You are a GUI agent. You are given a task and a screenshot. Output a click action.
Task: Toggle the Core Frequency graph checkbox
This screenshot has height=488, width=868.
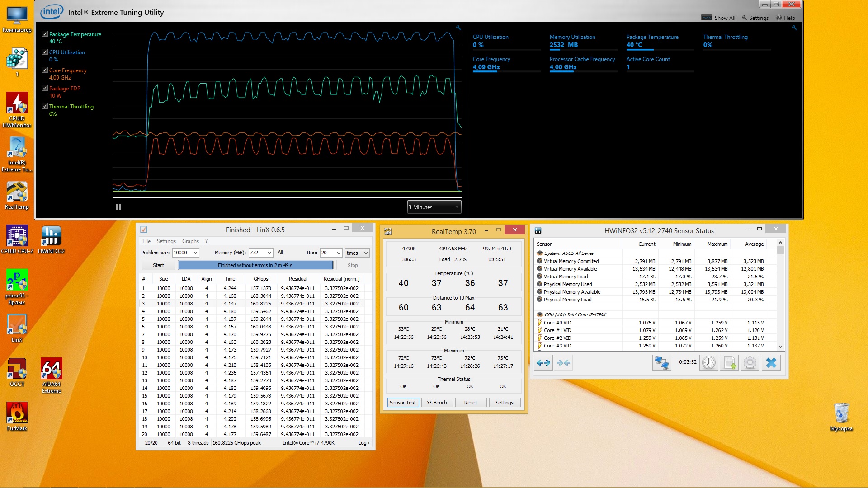coord(45,70)
